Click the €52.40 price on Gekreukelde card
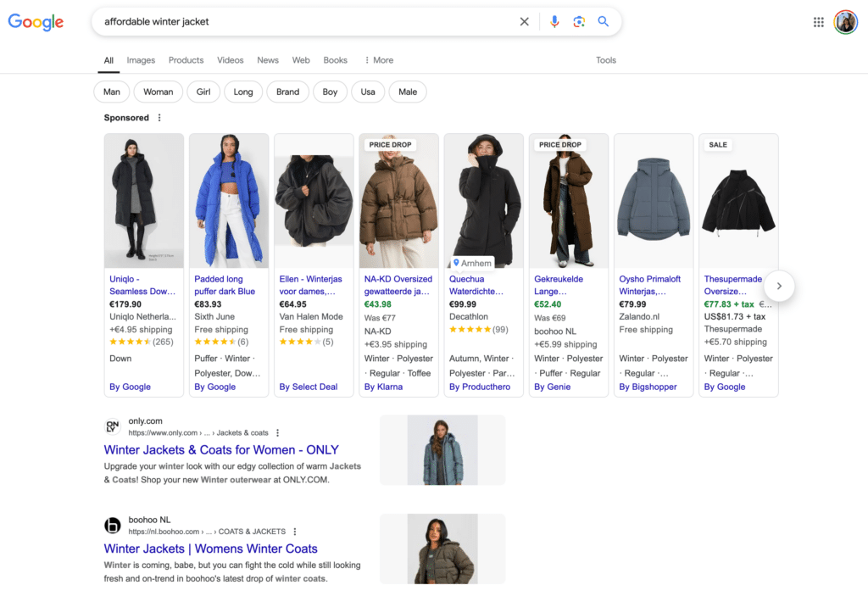The height and width of the screenshot is (596, 868). click(548, 304)
